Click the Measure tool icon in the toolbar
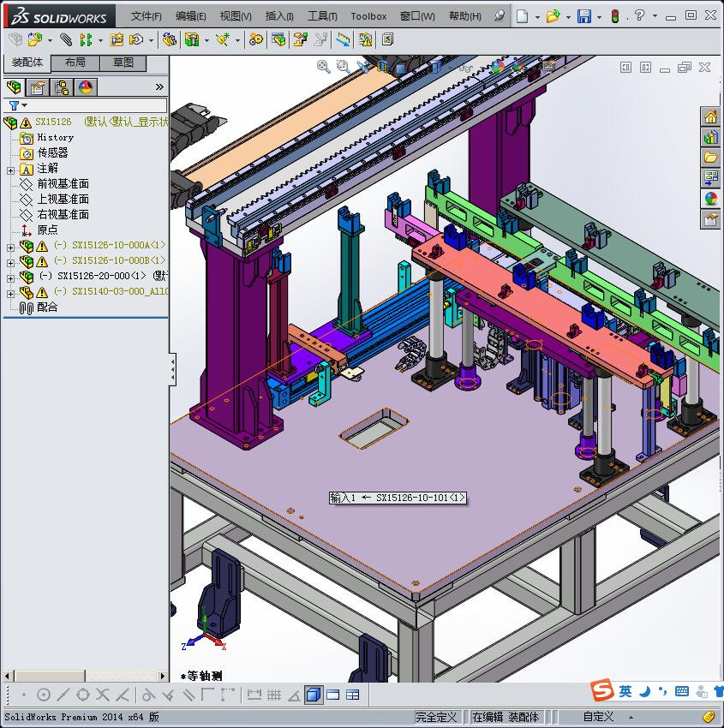The height and width of the screenshot is (728, 724). 343,39
